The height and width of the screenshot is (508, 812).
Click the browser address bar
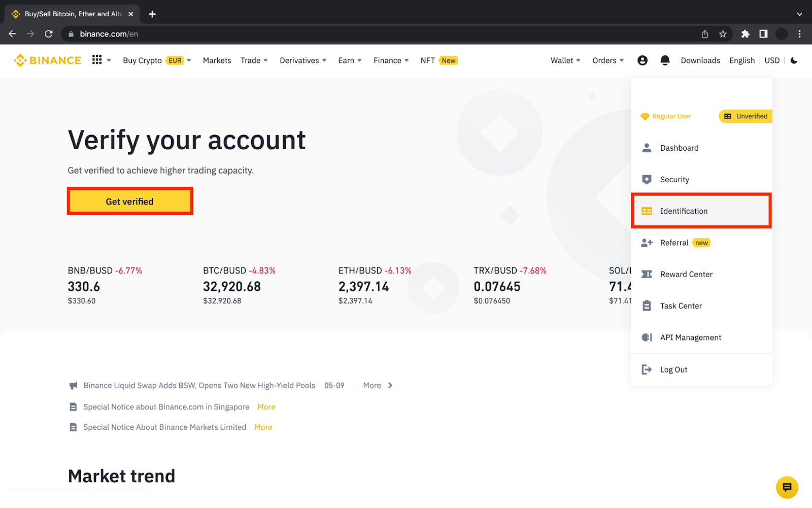(x=355, y=34)
